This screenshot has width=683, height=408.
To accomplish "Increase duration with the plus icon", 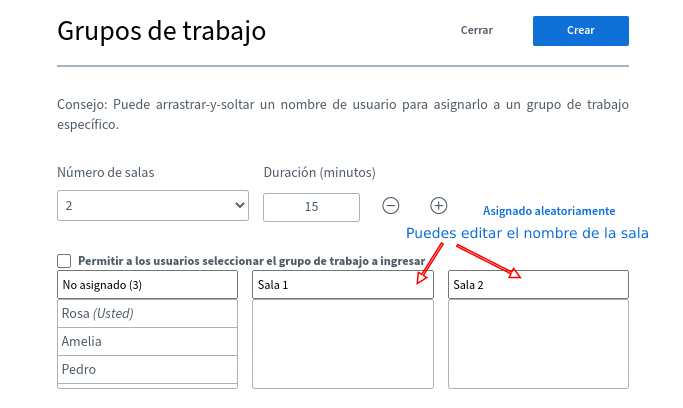I will coord(438,205).
